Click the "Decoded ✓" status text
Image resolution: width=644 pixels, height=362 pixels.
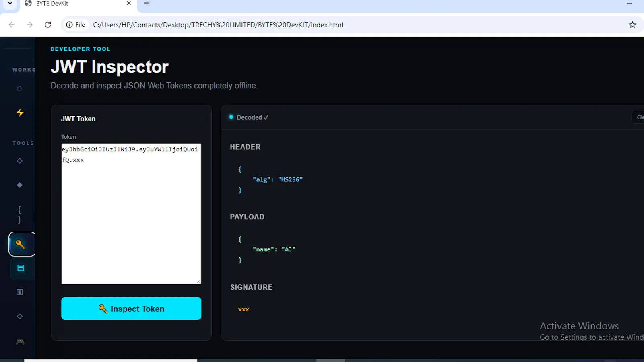click(x=252, y=117)
